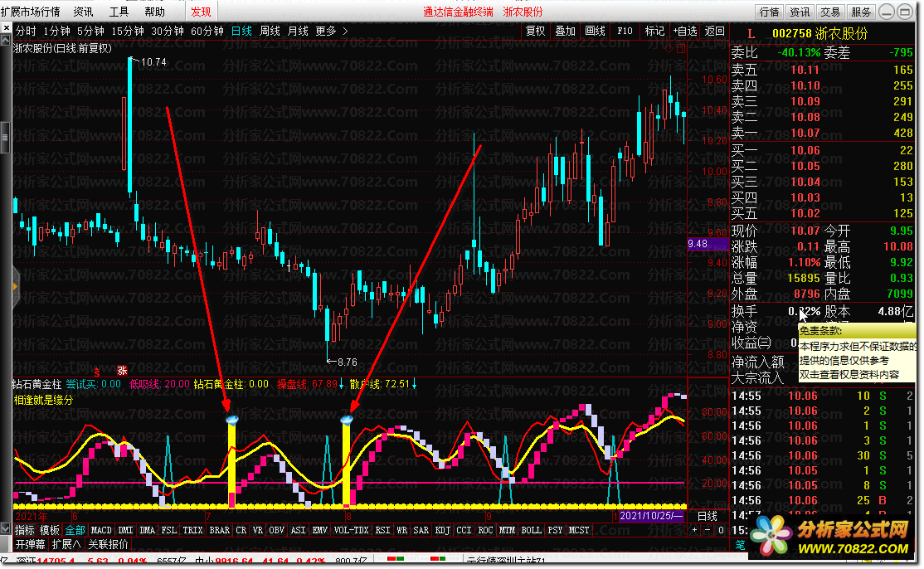Click the 卖一 price 10.07
Screen dimensions: 924x569
[x=805, y=133]
